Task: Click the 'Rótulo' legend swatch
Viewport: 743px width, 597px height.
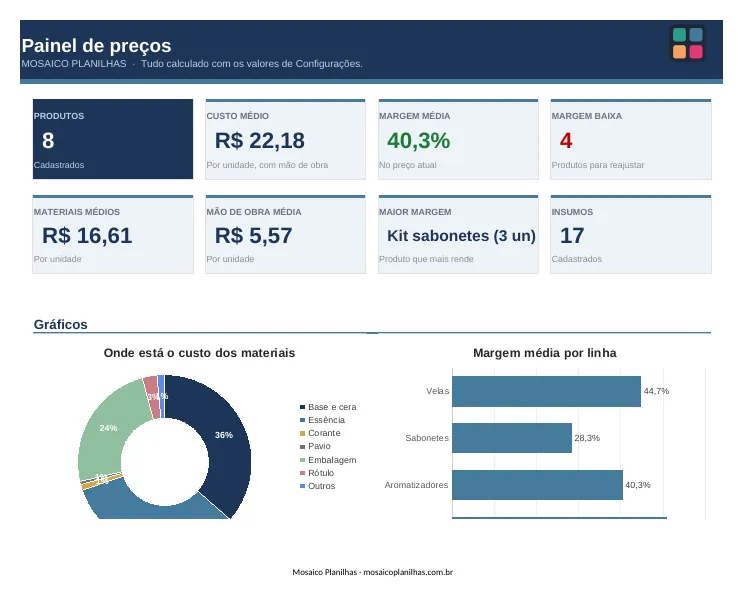Action: click(302, 473)
